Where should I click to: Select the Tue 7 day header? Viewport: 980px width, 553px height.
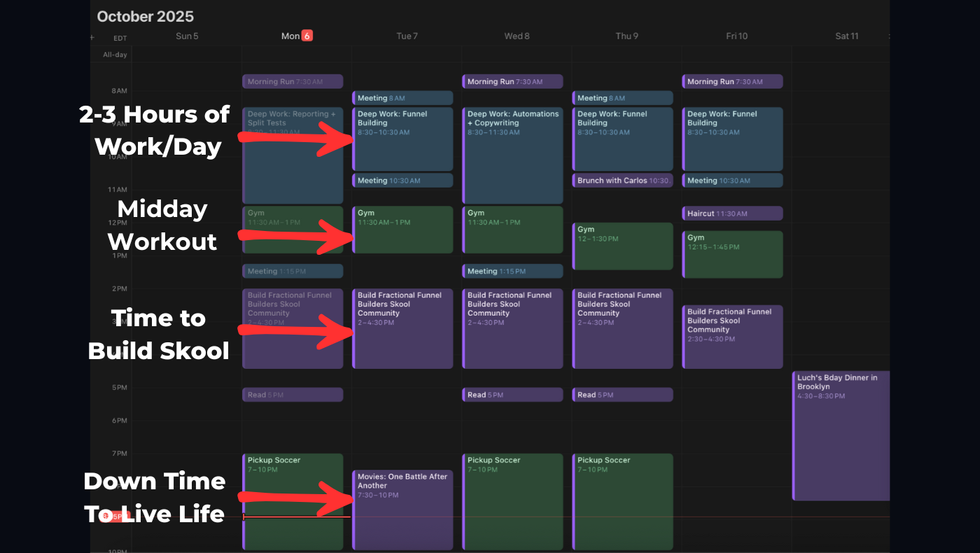point(407,36)
